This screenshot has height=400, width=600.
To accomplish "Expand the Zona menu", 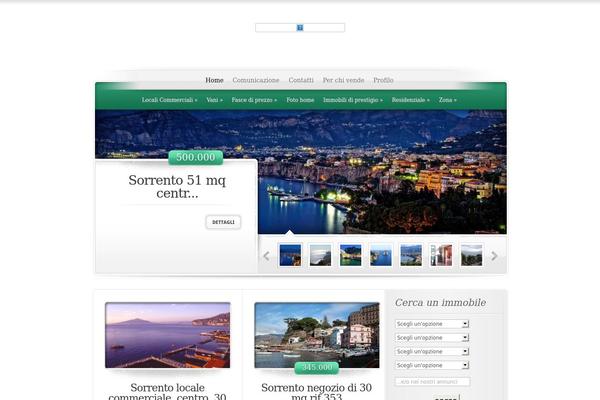I will pyautogui.click(x=448, y=100).
